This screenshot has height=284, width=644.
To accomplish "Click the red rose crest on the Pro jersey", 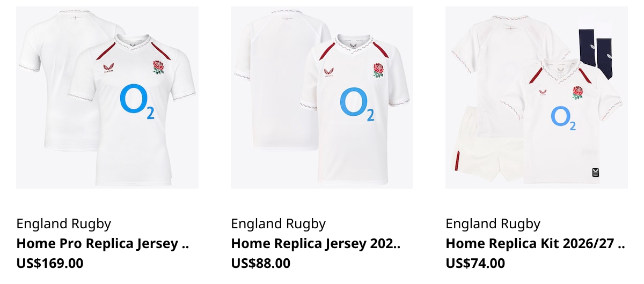I will click(158, 67).
